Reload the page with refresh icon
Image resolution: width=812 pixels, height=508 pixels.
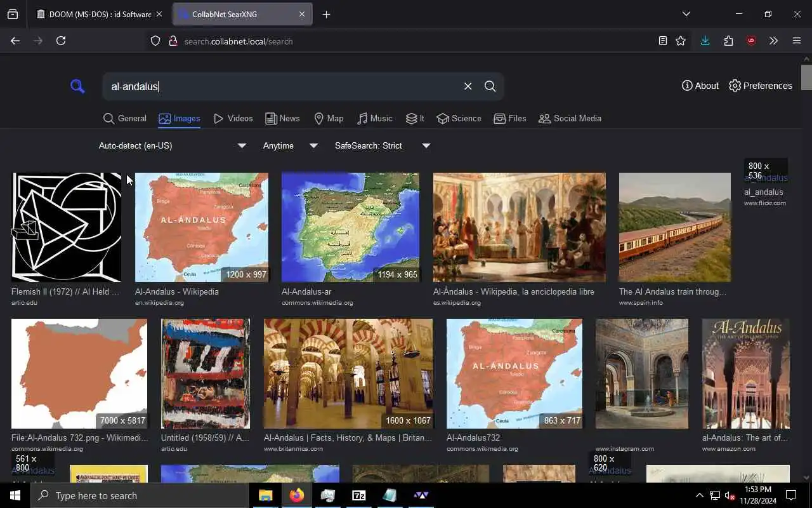61,41
